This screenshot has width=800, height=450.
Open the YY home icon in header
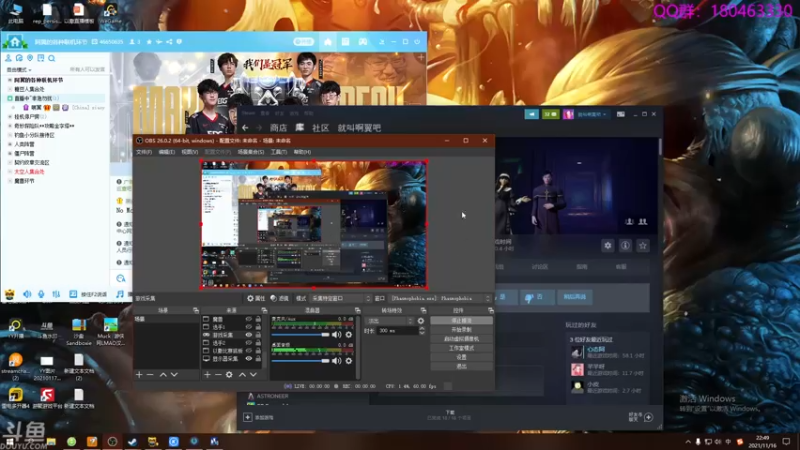coord(328,42)
